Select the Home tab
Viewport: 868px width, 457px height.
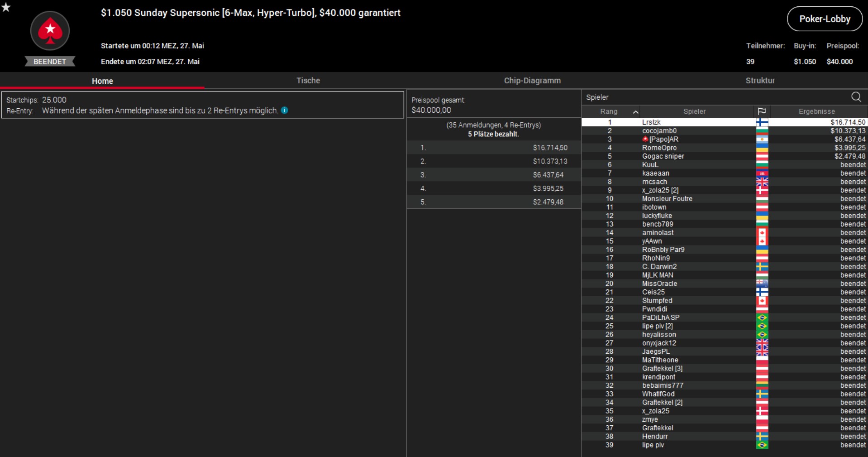(x=102, y=81)
